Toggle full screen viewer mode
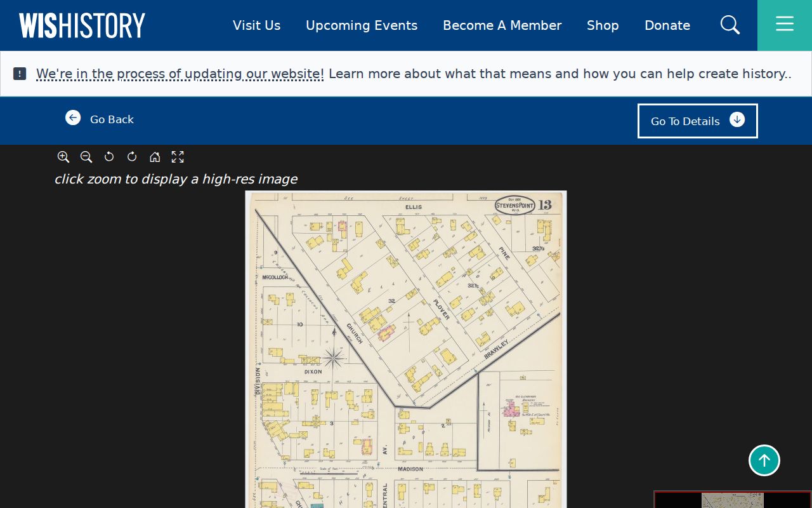The height and width of the screenshot is (508, 812). click(178, 157)
